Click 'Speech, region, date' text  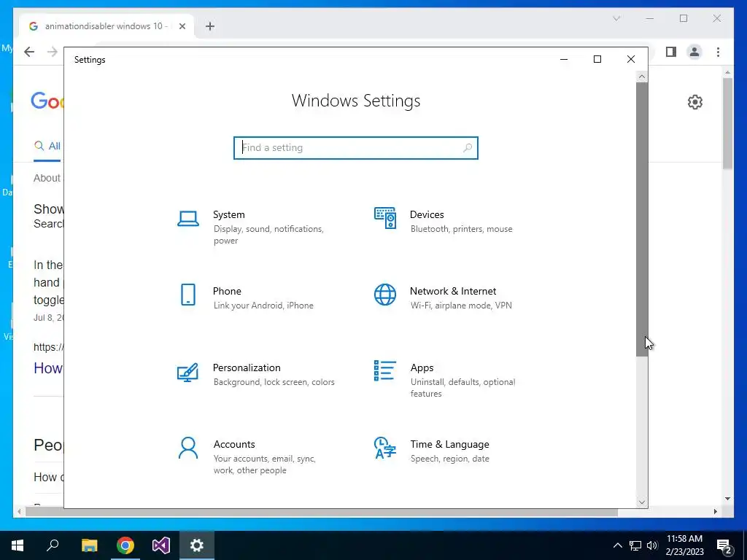click(x=449, y=459)
